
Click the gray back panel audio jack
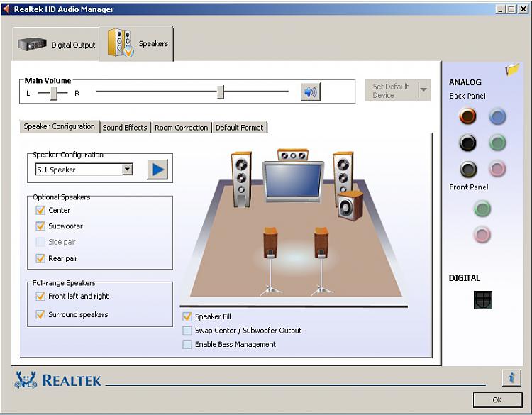(469, 169)
